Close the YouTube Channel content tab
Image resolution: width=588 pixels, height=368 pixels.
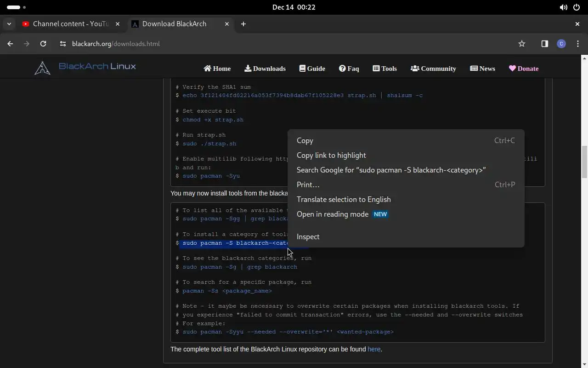coord(118,24)
